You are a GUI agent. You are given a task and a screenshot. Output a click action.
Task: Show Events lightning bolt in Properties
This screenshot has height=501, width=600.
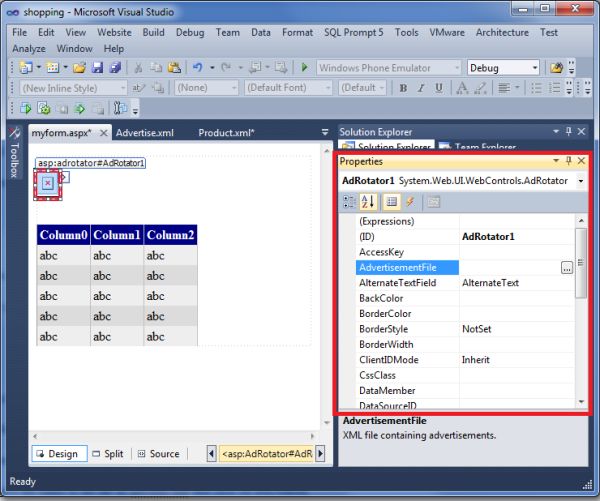tap(410, 201)
